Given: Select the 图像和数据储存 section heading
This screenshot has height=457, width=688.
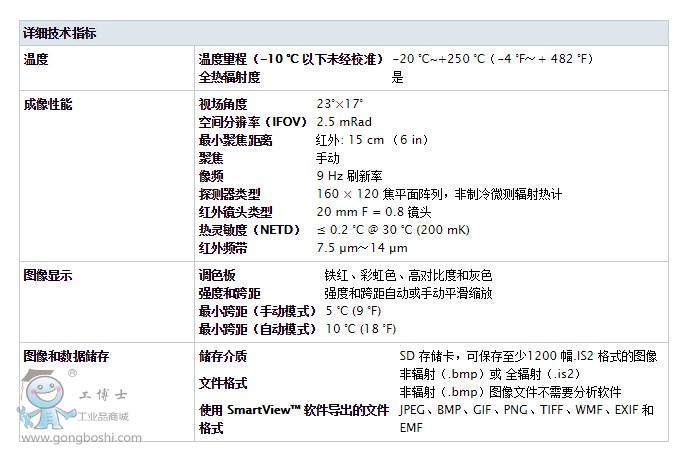Looking at the screenshot, I should tap(66, 356).
